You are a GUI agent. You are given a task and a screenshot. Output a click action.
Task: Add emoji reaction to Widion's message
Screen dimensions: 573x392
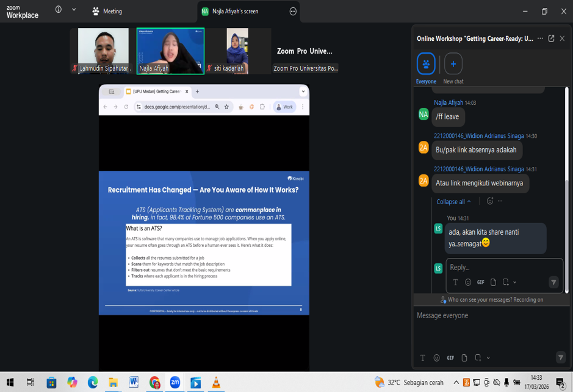click(x=489, y=201)
